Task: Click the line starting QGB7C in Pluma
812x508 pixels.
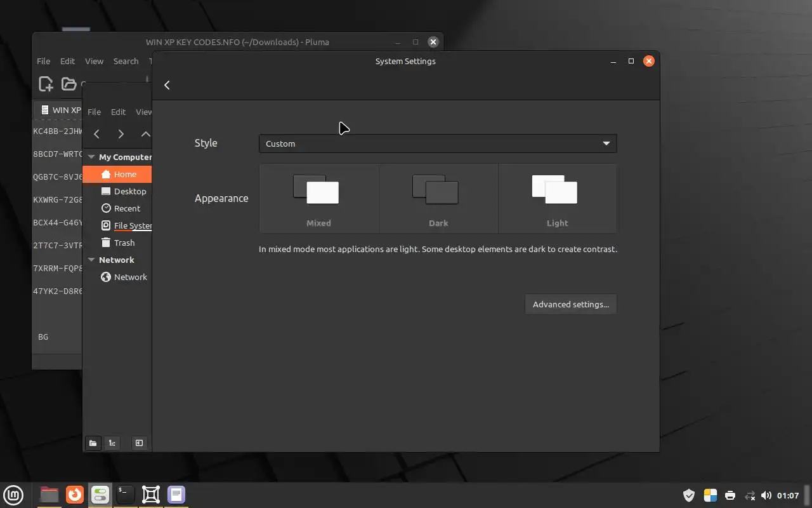Action: (x=58, y=177)
